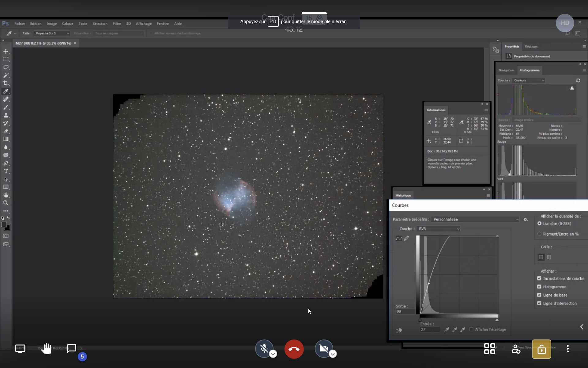Toggle Quick Mask mode icon
Screen dimensions: 588x368
click(x=6, y=236)
